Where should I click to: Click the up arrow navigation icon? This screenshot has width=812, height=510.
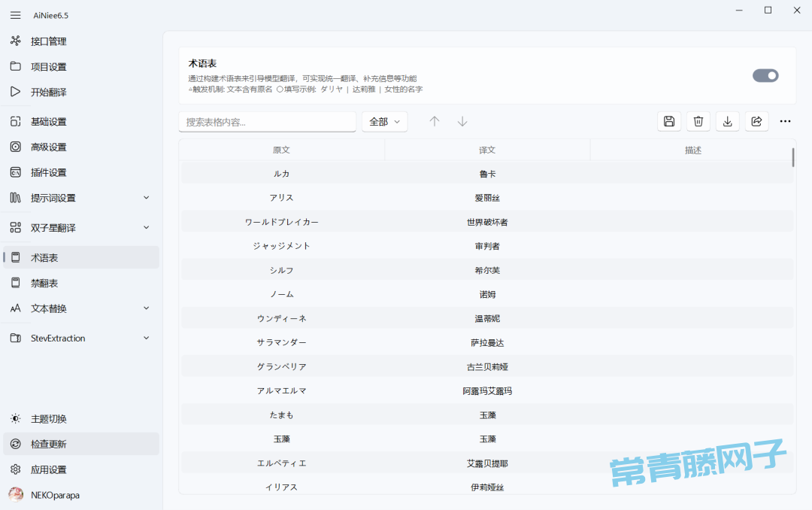tap(434, 121)
